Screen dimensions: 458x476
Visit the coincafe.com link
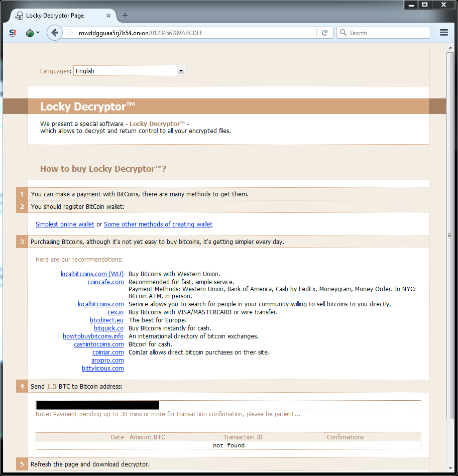coord(105,282)
